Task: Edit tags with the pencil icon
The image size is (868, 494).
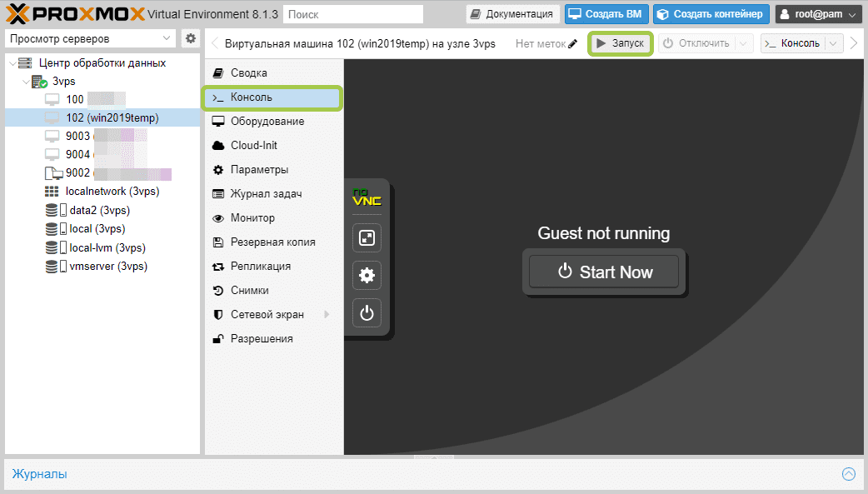Action: [x=573, y=43]
